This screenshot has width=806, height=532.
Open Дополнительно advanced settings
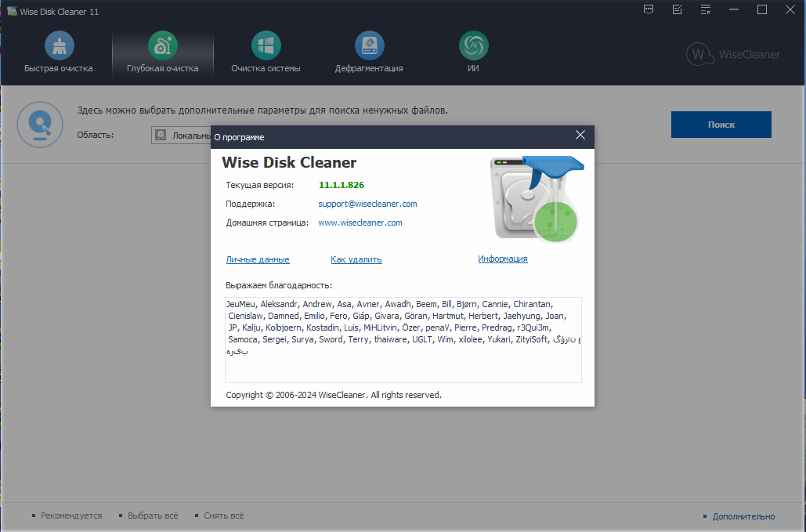743,516
